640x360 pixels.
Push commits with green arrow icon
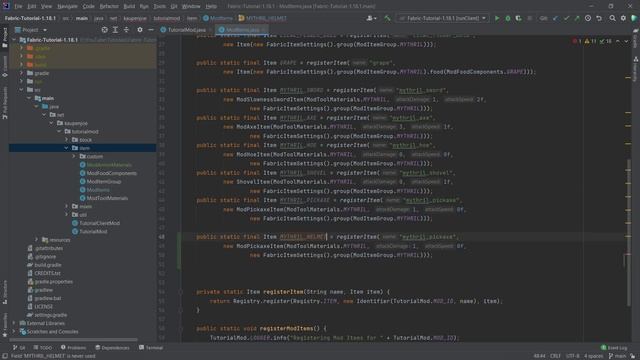coord(577,18)
